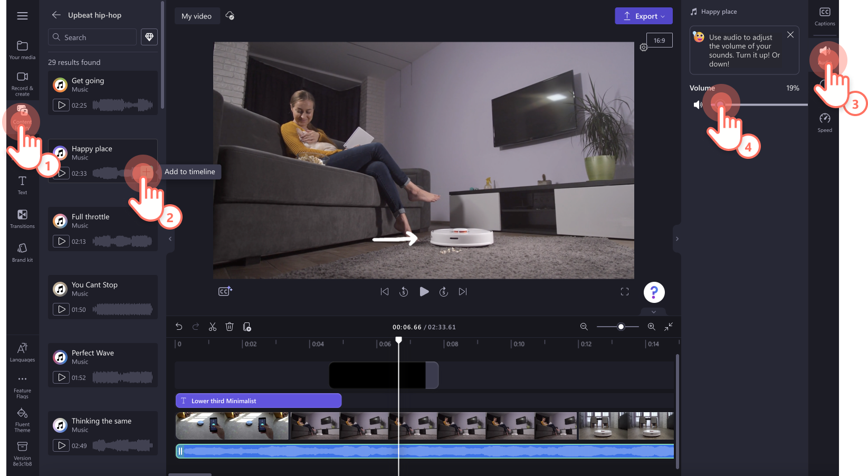The height and width of the screenshot is (476, 868).
Task: Adjust the timeline zoom slider
Action: pos(618,327)
